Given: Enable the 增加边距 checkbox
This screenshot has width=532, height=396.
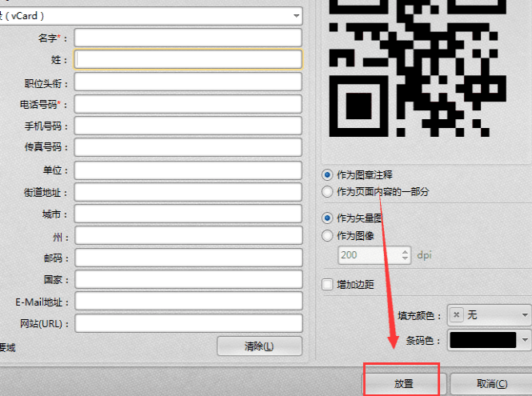Looking at the screenshot, I should (327, 284).
